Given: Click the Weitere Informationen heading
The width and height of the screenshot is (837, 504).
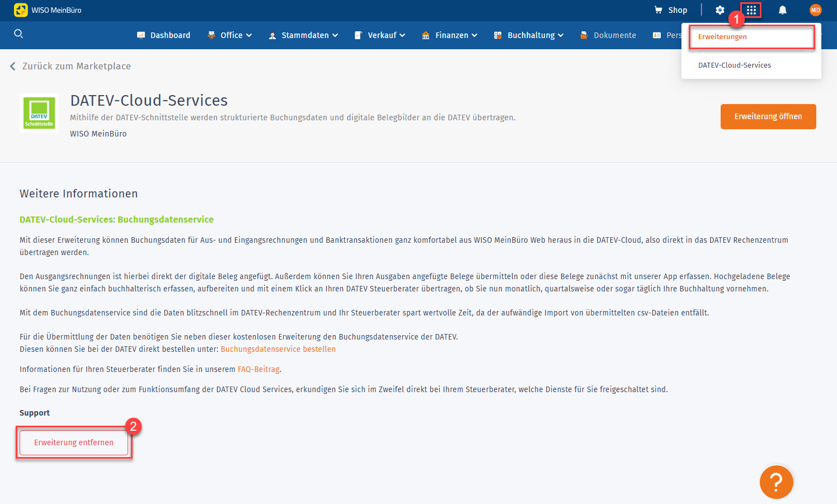Looking at the screenshot, I should pyautogui.click(x=79, y=194).
